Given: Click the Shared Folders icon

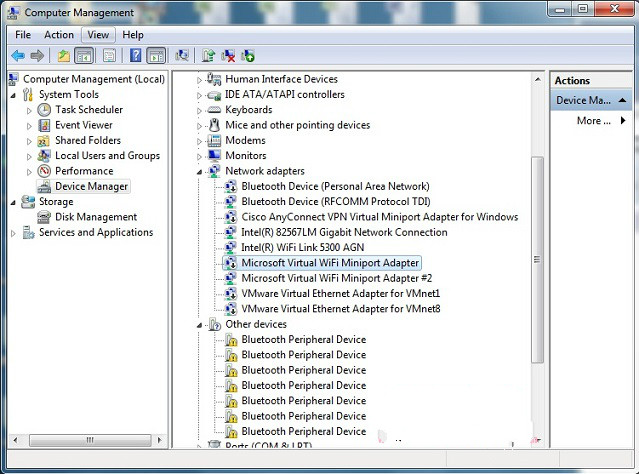Looking at the screenshot, I should coord(44,141).
